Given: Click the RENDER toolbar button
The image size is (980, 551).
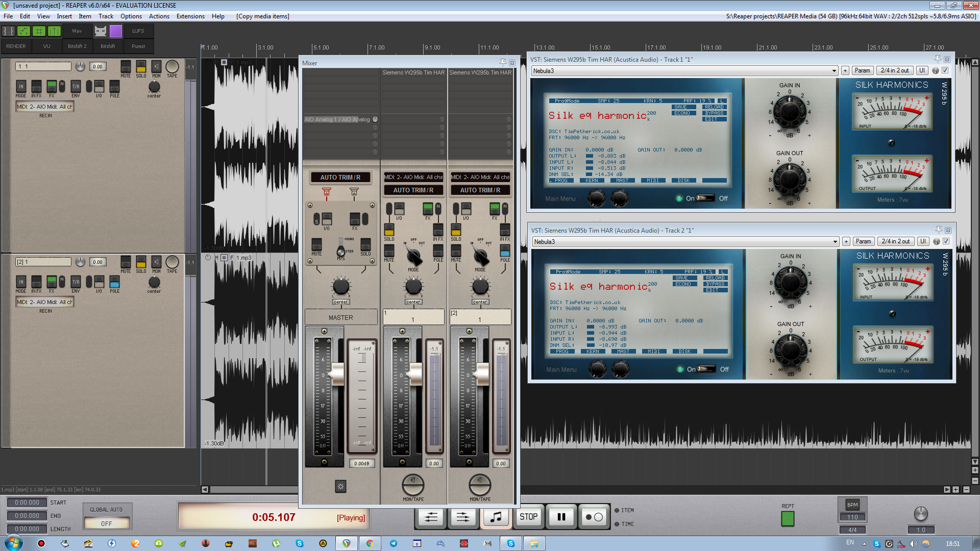Looking at the screenshot, I should tap(16, 46).
